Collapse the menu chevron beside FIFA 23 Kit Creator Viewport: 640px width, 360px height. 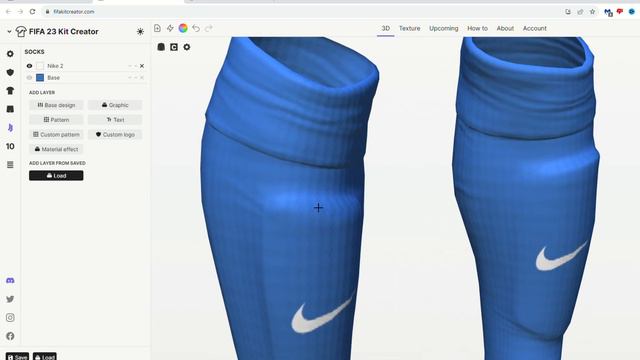click(x=9, y=31)
